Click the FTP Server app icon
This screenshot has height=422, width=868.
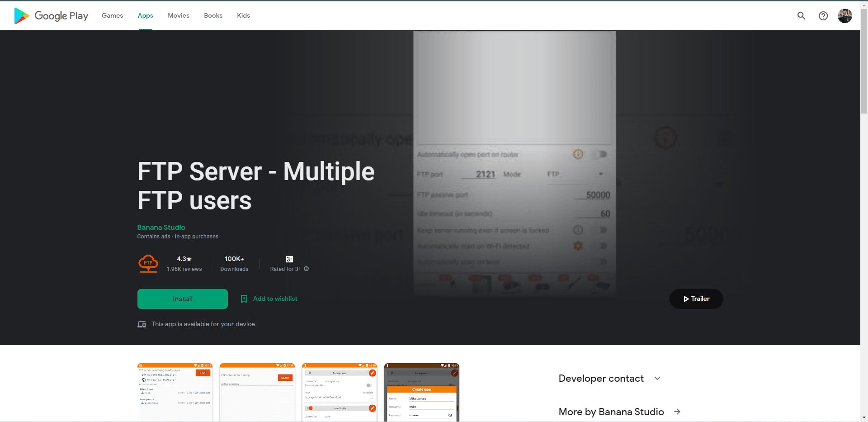[x=148, y=264]
